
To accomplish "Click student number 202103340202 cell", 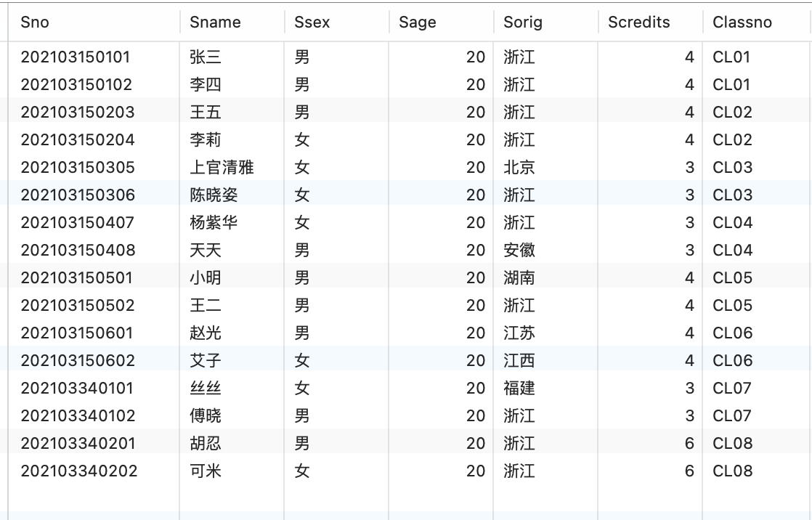I will pyautogui.click(x=79, y=471).
